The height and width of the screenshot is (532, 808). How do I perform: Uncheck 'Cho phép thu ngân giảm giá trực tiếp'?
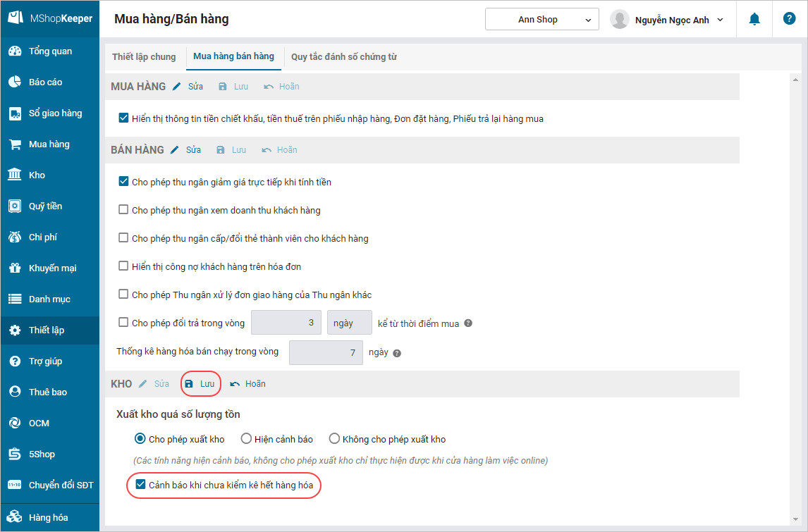tap(123, 181)
